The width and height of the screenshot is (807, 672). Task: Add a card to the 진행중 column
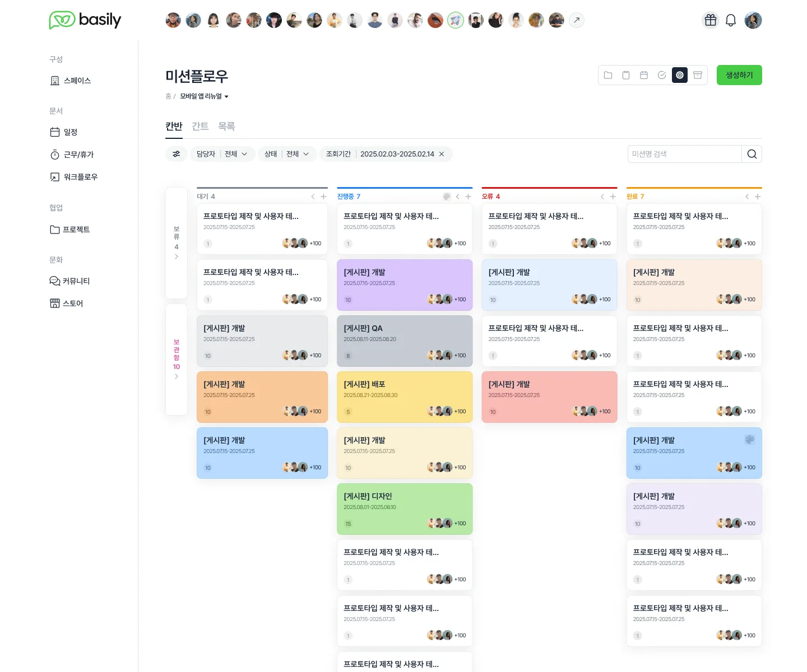coord(468,197)
